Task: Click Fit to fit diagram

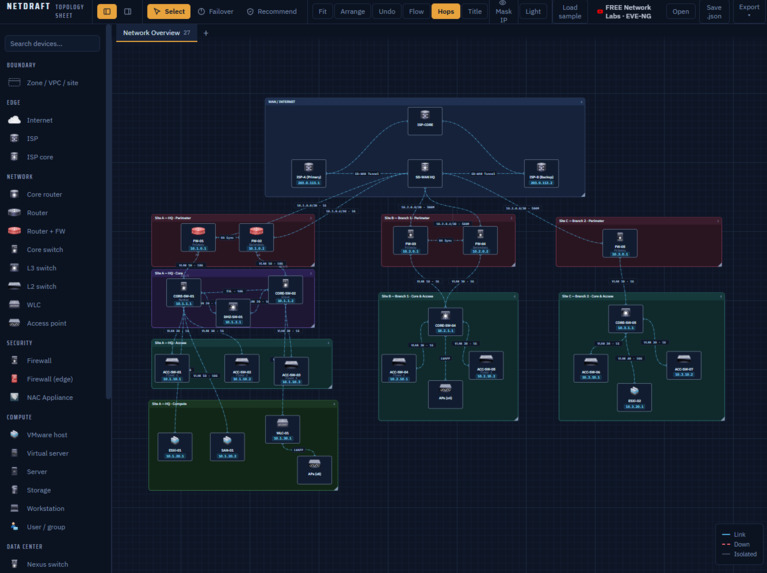Action: 322,11
